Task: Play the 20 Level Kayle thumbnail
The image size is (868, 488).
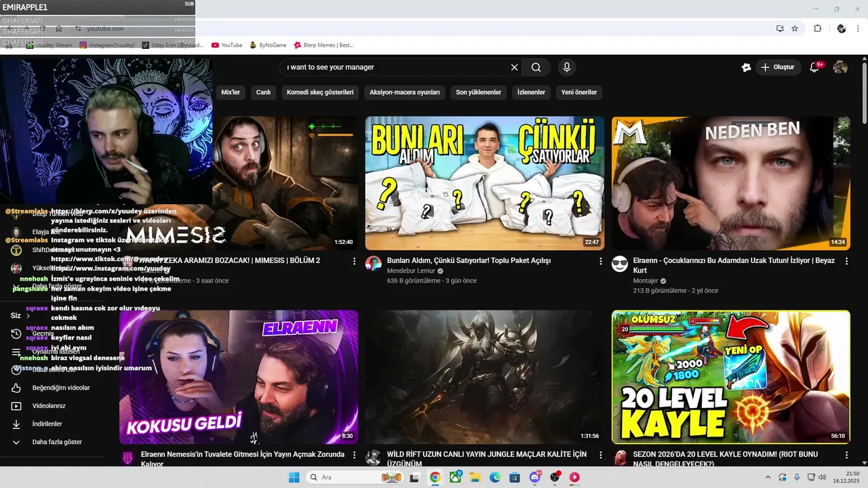Action: [731, 377]
